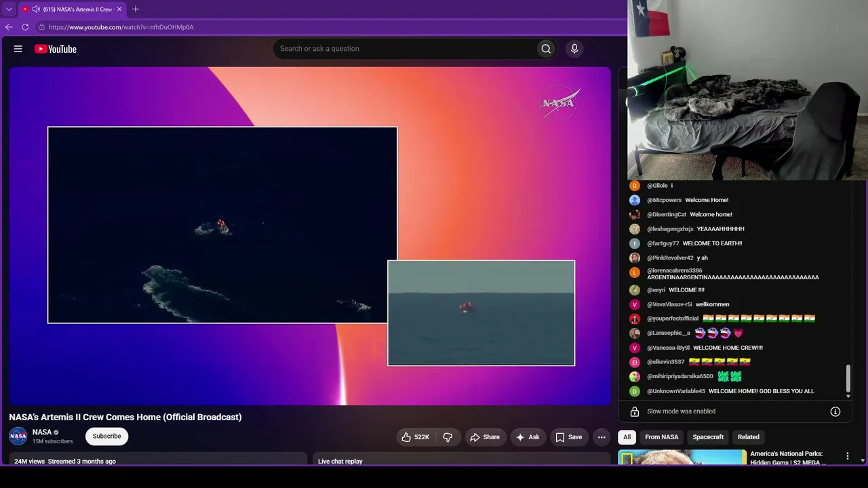Select the From NASA filter chip
The height and width of the screenshot is (488, 868).
[x=662, y=437]
